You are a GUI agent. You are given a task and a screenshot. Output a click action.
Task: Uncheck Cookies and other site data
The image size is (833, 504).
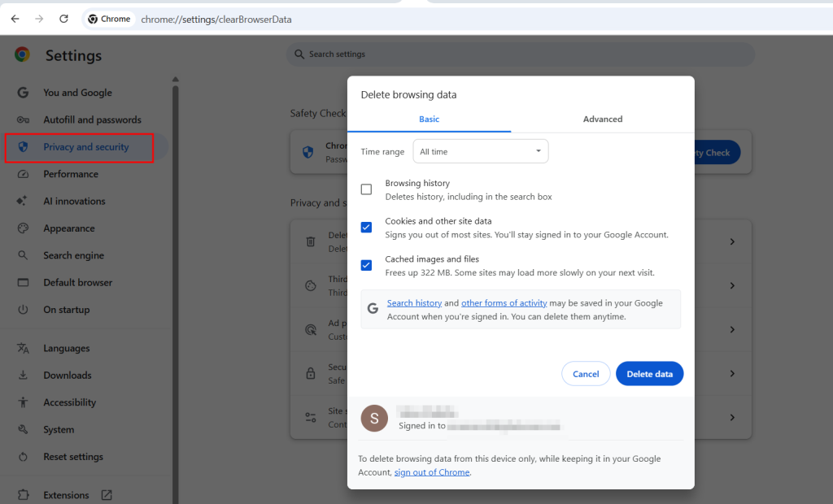pos(366,228)
